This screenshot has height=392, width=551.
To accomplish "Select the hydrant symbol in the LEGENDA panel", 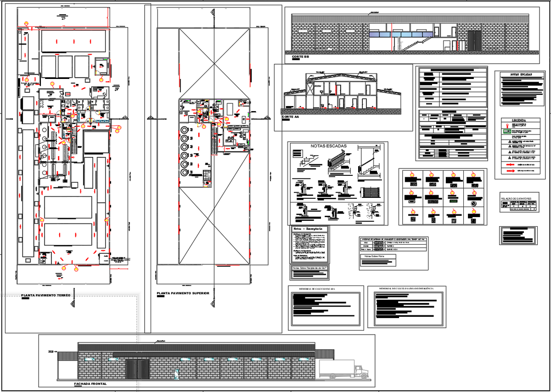I will (507, 125).
